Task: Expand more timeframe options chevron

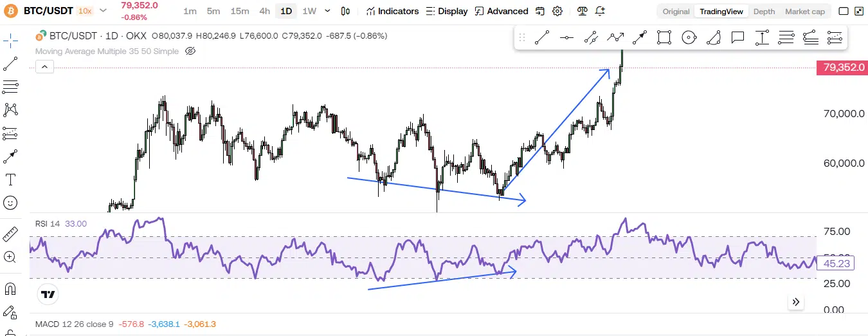Action: [328, 11]
